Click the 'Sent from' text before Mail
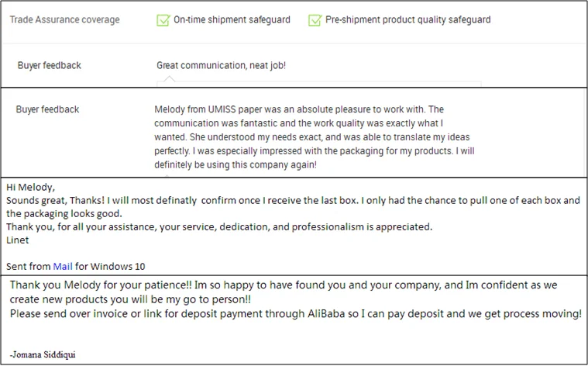Screen dimensions: 588x366 click(28, 266)
